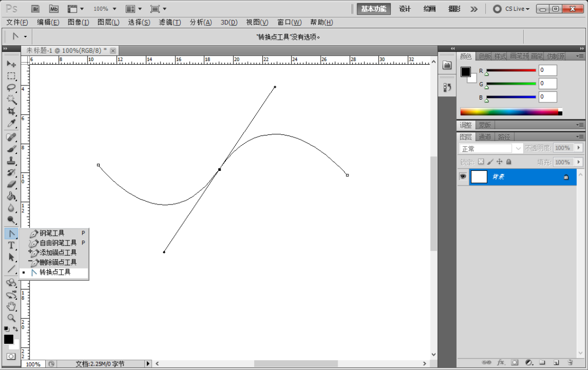Switch to 设计 workspace
This screenshot has height=370, width=588.
[405, 9]
